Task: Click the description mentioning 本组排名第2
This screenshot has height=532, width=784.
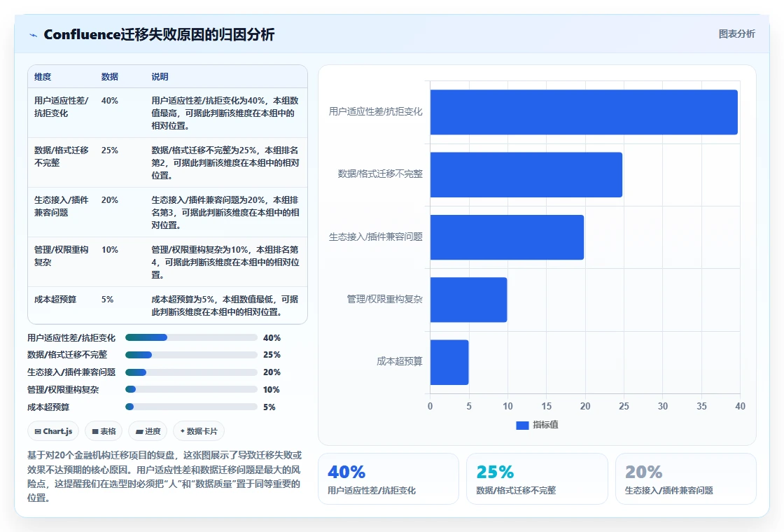Action: click(225, 162)
